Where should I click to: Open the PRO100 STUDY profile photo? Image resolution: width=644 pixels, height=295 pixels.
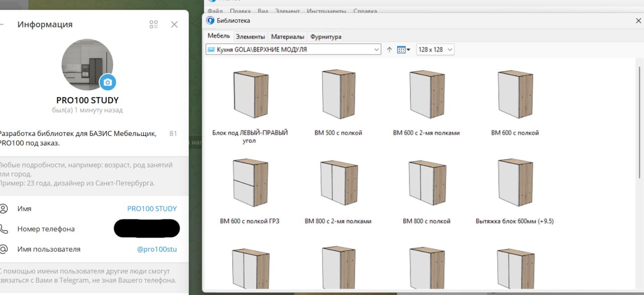87,64
